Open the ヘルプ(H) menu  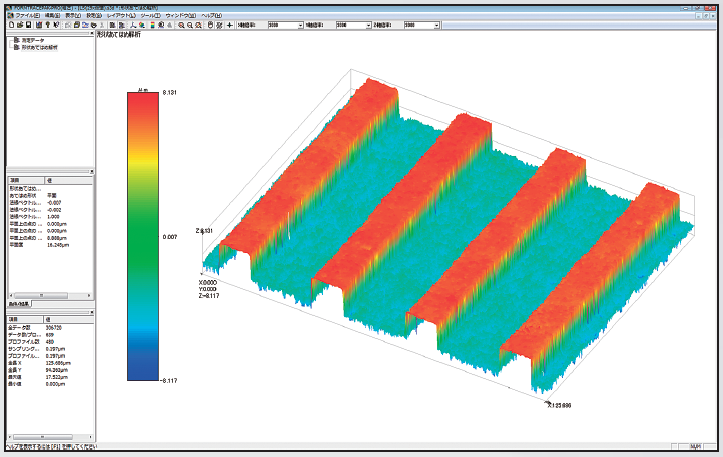pyautogui.click(x=212, y=15)
